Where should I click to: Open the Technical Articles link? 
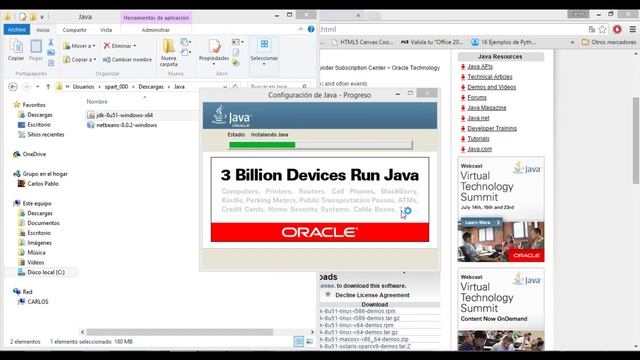tap(490, 77)
